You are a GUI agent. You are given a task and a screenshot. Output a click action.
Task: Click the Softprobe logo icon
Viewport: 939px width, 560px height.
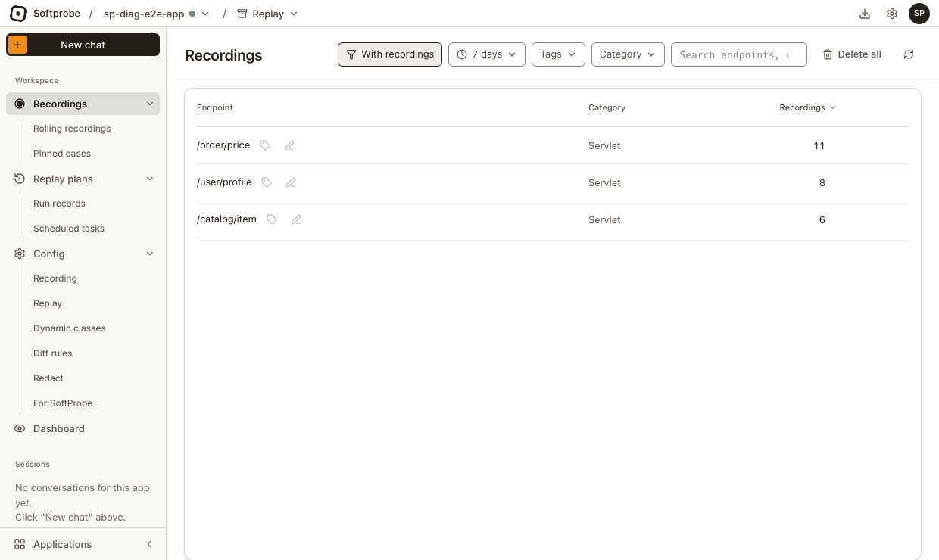point(18,14)
